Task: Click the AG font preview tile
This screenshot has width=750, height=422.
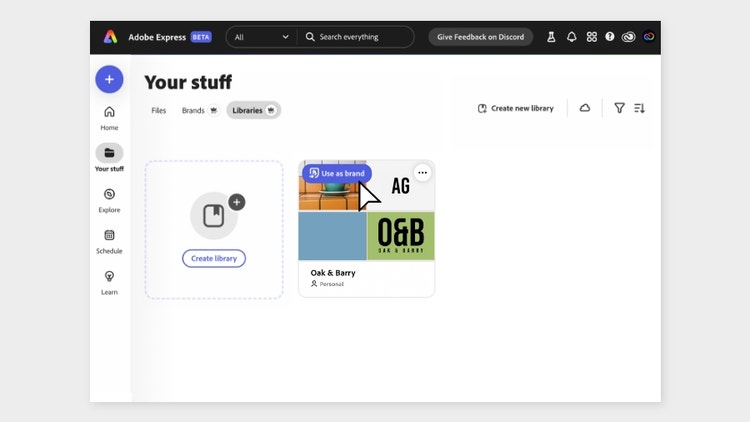Action: click(x=401, y=187)
